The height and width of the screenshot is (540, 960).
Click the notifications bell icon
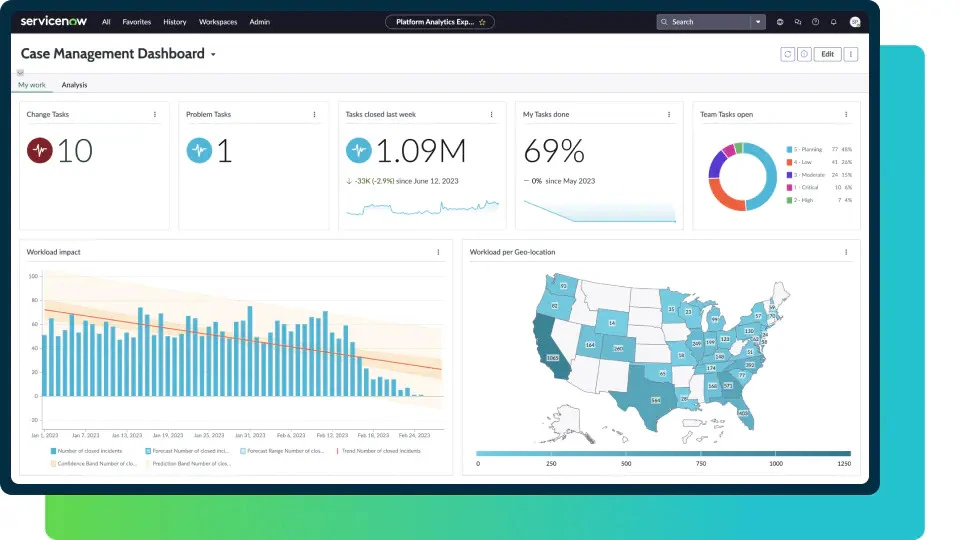tap(833, 21)
